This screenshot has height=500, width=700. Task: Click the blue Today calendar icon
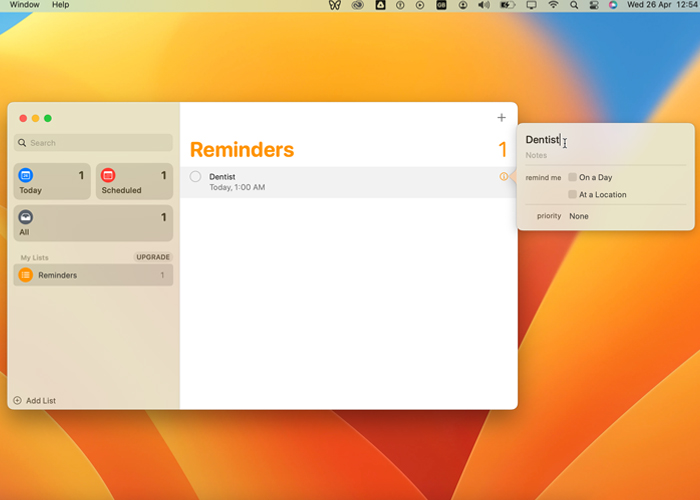pyautogui.click(x=25, y=175)
